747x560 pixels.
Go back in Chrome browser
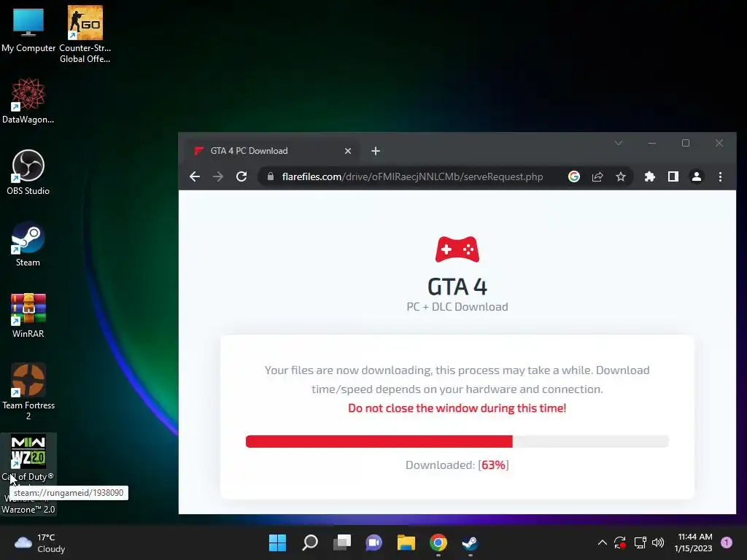click(194, 176)
